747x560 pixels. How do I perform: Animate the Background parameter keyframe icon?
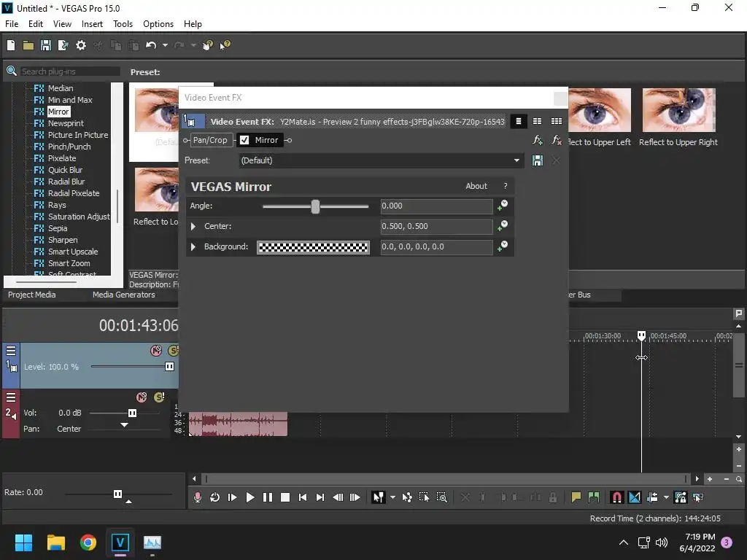pyautogui.click(x=503, y=246)
